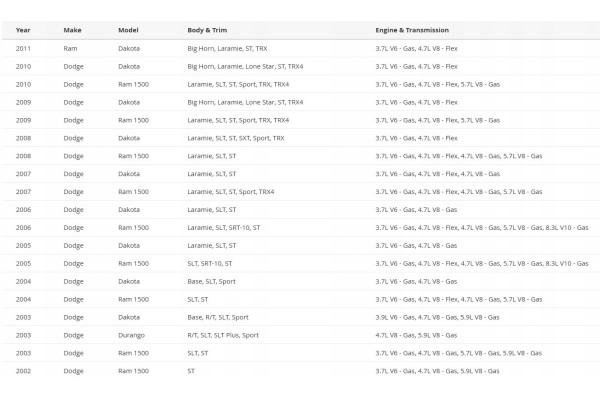Click year 2004 in the Dakota row
Image resolution: width=600 pixels, height=400 pixels.
click(x=23, y=281)
